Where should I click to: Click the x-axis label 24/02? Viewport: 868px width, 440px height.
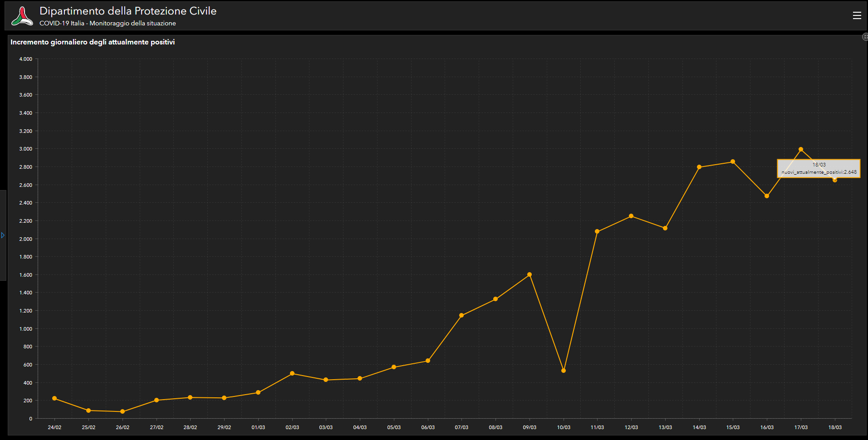[x=54, y=427]
